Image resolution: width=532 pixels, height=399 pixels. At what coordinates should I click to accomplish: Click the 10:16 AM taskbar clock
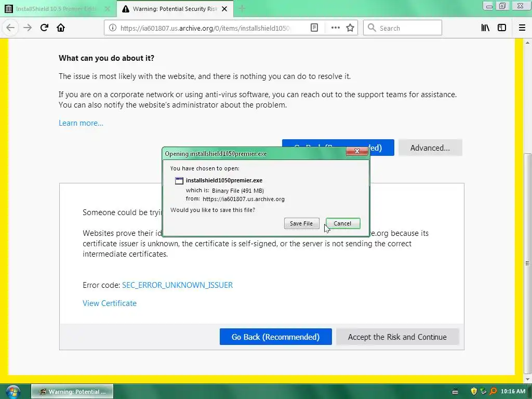513,392
